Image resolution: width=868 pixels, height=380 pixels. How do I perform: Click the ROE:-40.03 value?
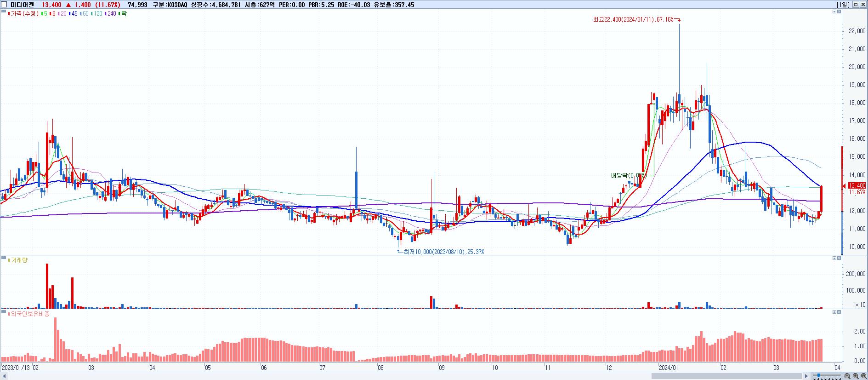click(x=354, y=4)
